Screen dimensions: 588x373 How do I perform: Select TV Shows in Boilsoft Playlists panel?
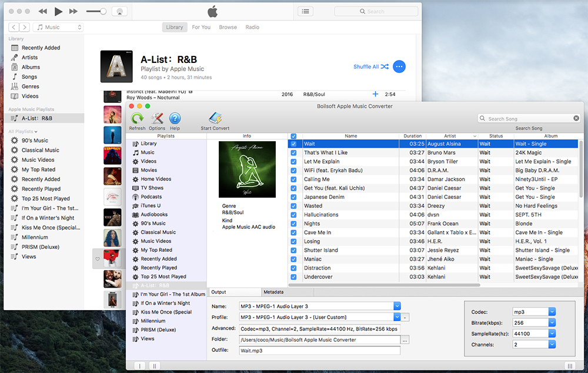[152, 188]
